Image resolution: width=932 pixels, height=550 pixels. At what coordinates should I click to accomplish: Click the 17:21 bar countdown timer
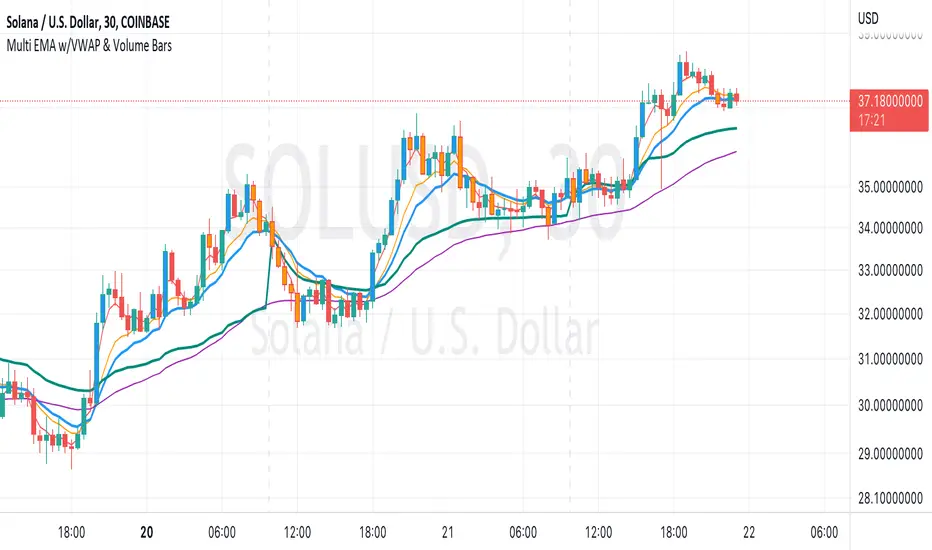pos(873,117)
